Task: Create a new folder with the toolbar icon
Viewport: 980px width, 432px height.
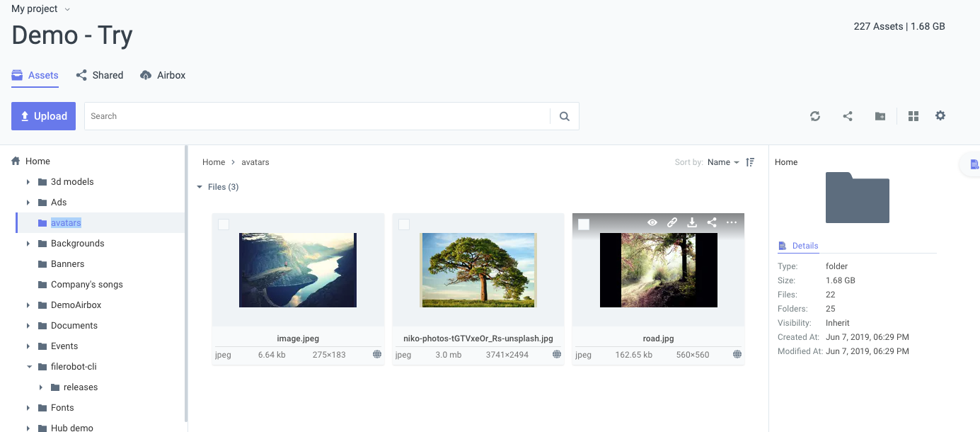Action: pos(880,116)
